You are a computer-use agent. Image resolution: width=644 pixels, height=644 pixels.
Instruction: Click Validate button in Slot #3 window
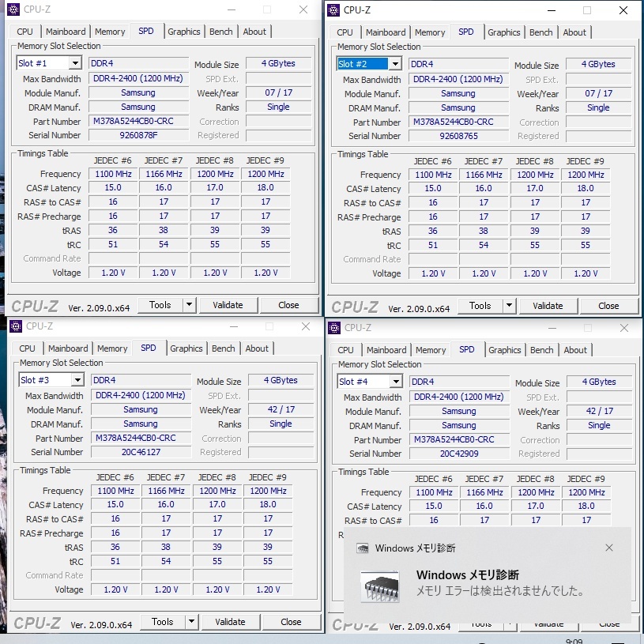[x=231, y=622]
